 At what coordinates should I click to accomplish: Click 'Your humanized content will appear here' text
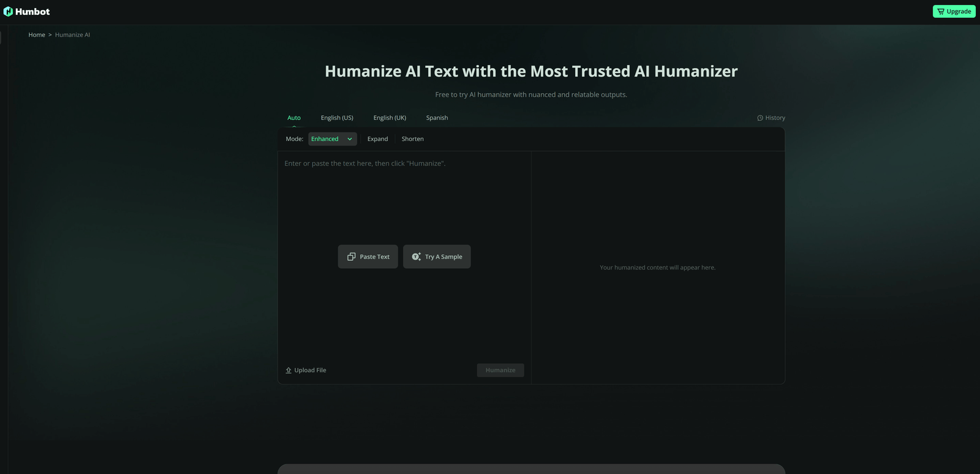point(657,268)
